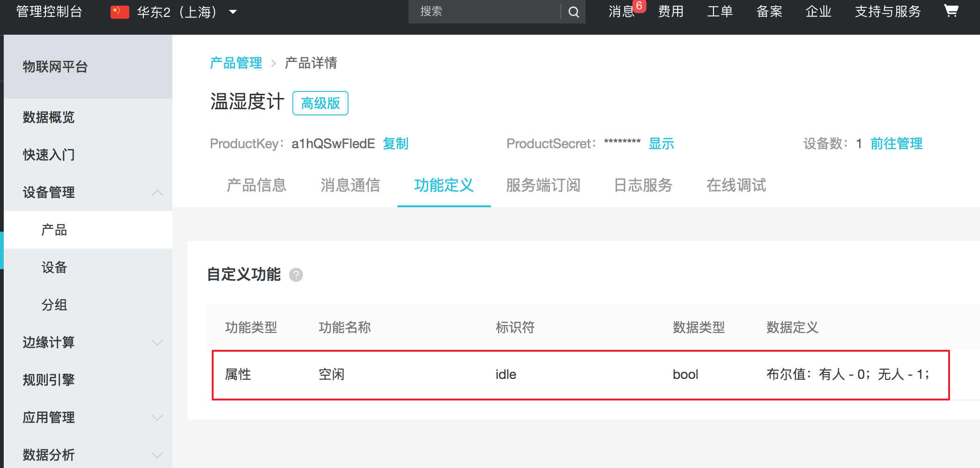Open the 工单 menu item
The height and width of the screenshot is (468, 980).
pyautogui.click(x=720, y=12)
